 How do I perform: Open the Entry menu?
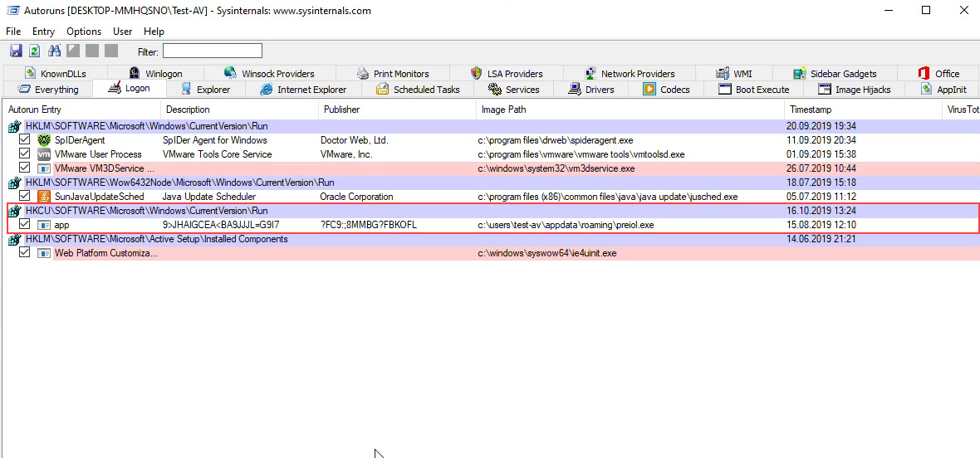click(43, 32)
